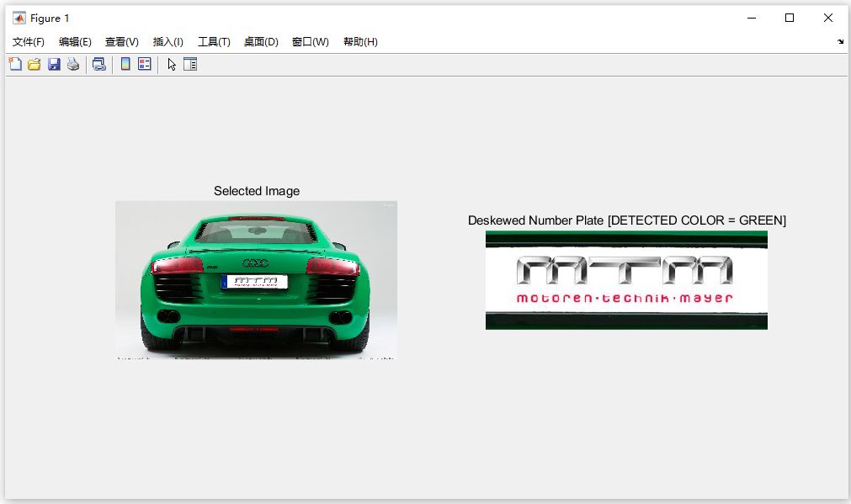Image resolution: width=851 pixels, height=504 pixels.
Task: Click the Print Figure icon
Action: click(x=73, y=65)
